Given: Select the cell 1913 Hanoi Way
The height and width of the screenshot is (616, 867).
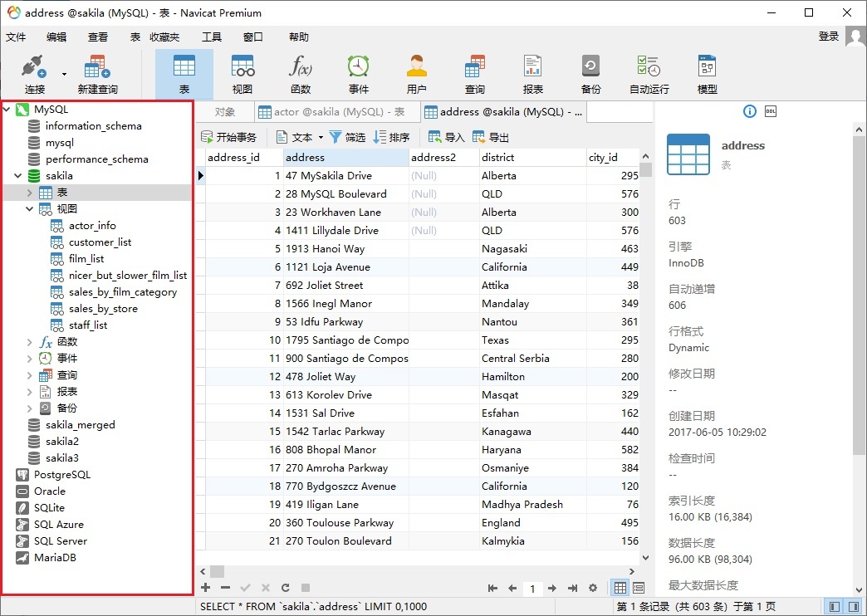Looking at the screenshot, I should pyautogui.click(x=346, y=249).
